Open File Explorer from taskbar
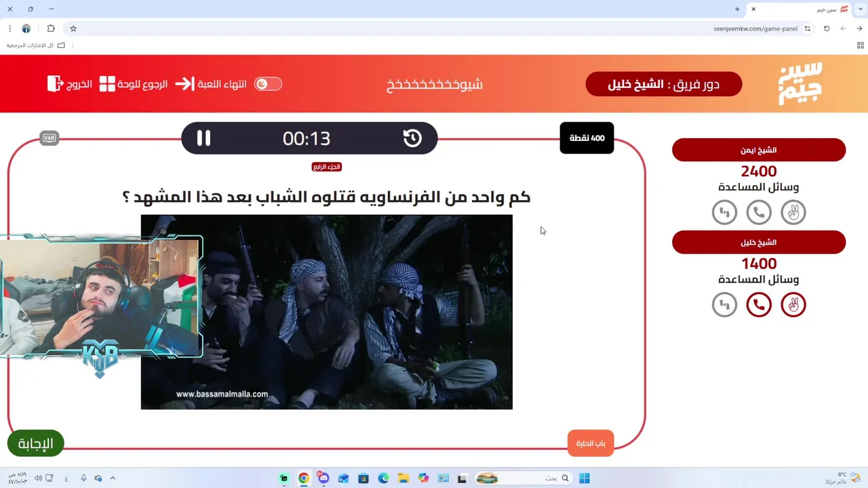This screenshot has height=488, width=868. tap(403, 479)
